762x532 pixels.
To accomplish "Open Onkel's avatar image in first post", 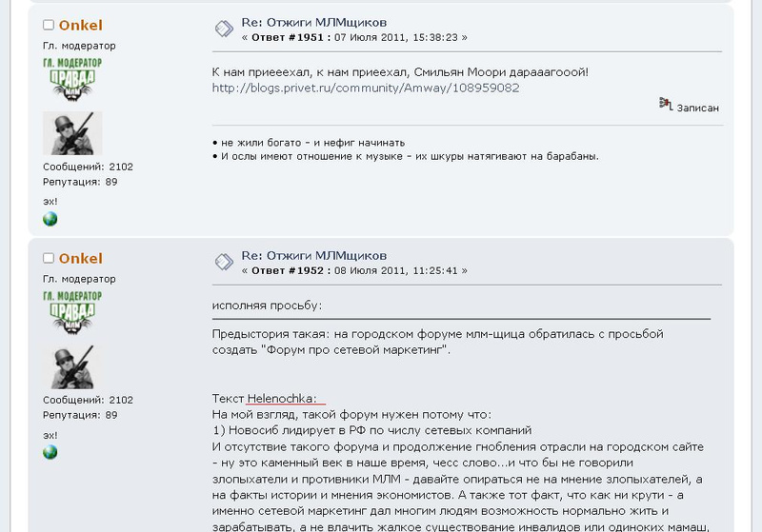I will pyautogui.click(x=72, y=133).
